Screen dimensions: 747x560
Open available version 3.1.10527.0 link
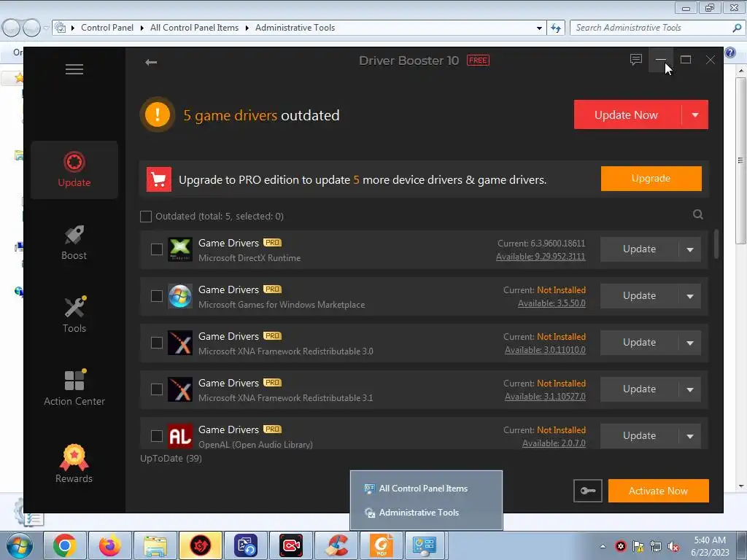[x=545, y=397]
